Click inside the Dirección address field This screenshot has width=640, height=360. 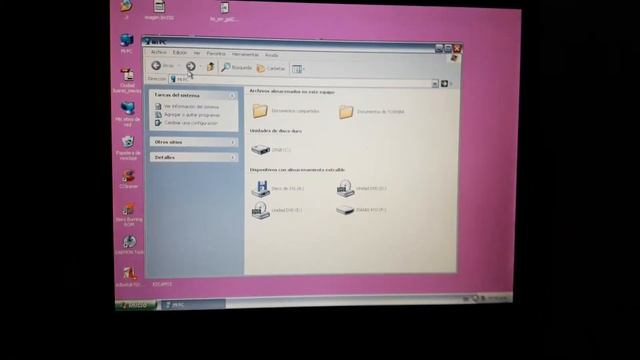300,81
